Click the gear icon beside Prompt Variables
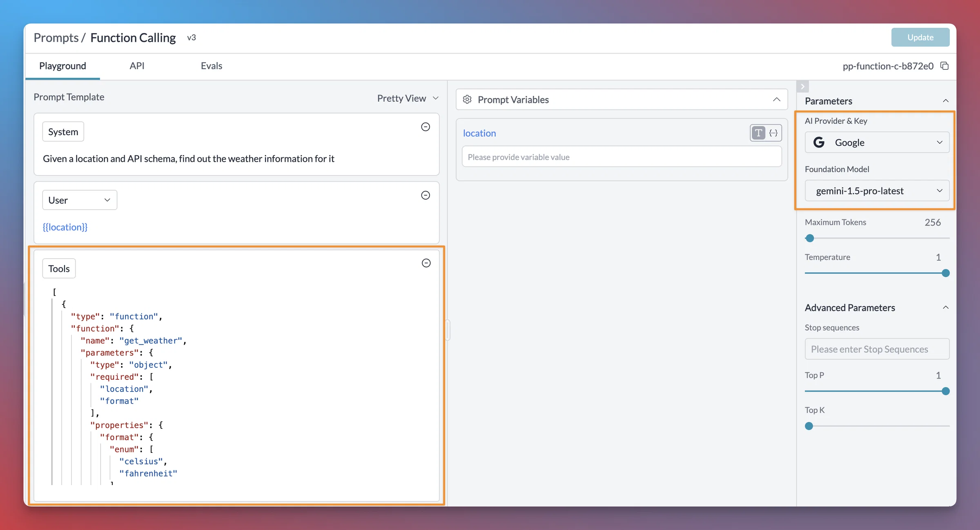This screenshot has width=980, height=530. click(x=467, y=99)
